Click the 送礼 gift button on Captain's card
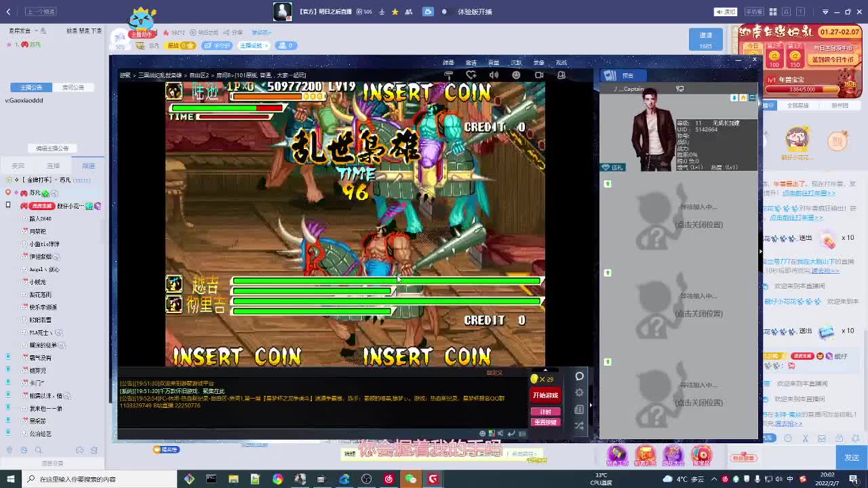This screenshot has width=868, height=488. [613, 167]
